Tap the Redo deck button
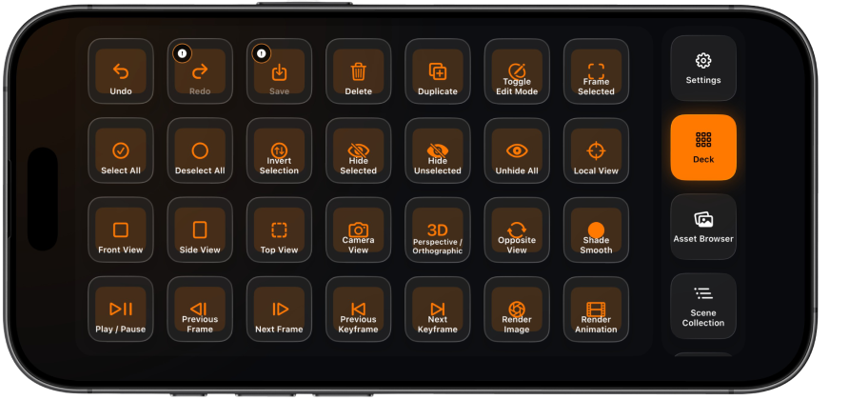The image size is (868, 400). click(200, 70)
